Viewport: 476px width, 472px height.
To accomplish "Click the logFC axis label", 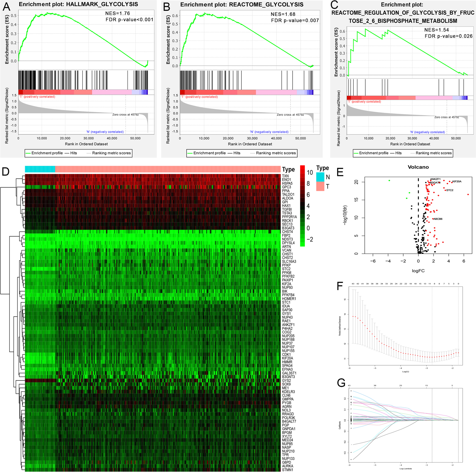I will pyautogui.click(x=418, y=271).
